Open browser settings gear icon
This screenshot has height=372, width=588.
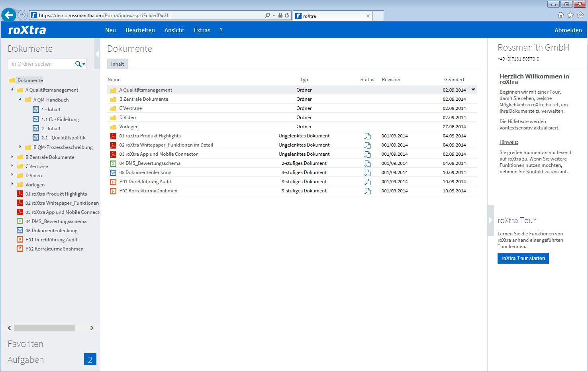click(580, 15)
